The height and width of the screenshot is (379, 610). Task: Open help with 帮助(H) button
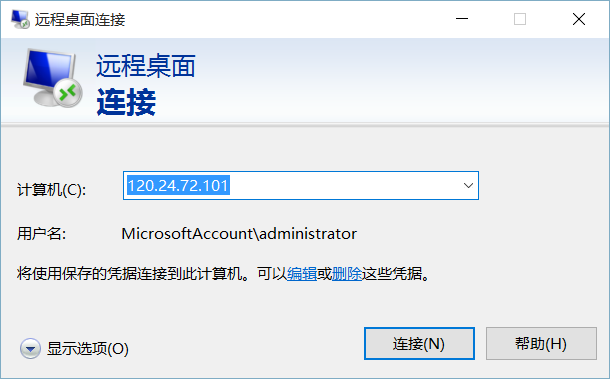click(x=541, y=344)
